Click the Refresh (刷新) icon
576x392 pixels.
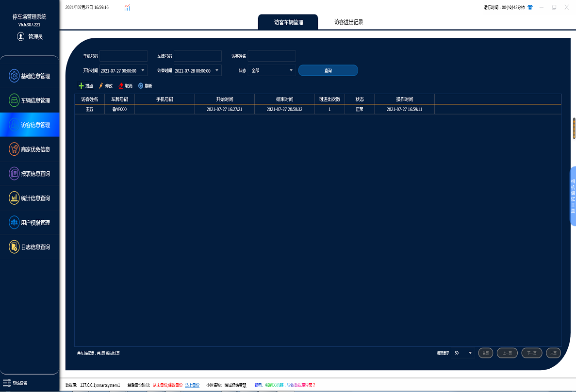point(141,86)
